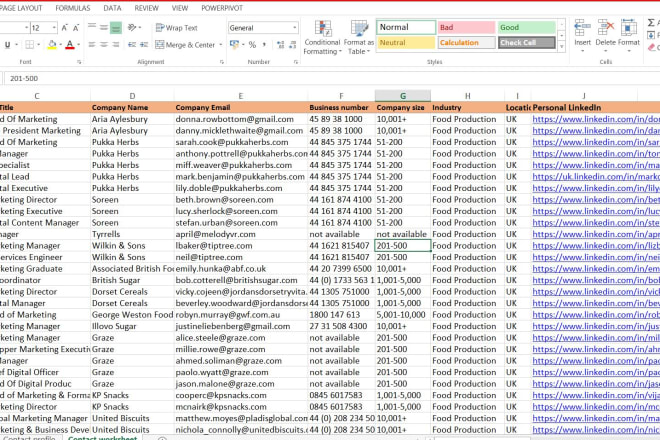Click Decrease Indent icon
Screen dimensions: 660x440
click(x=132, y=45)
